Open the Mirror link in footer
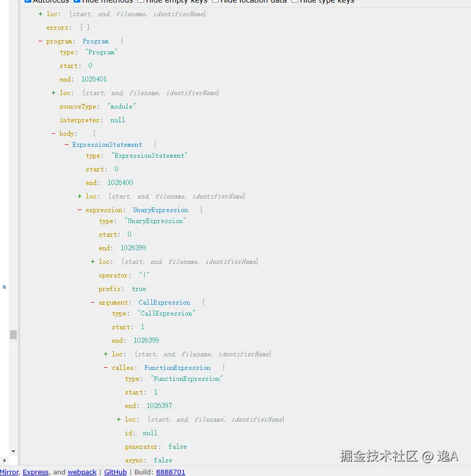471x476 pixels. pyautogui.click(x=9, y=472)
